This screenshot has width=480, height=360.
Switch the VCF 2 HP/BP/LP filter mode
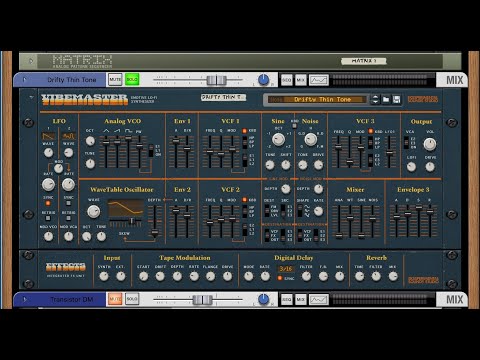tap(245, 211)
